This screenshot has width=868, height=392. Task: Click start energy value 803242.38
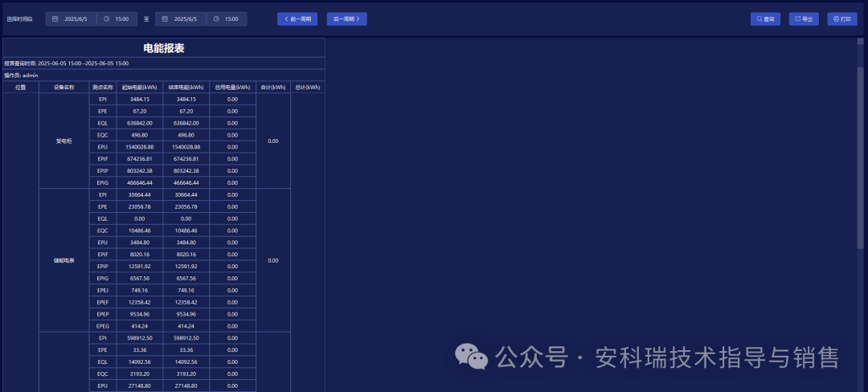140,171
